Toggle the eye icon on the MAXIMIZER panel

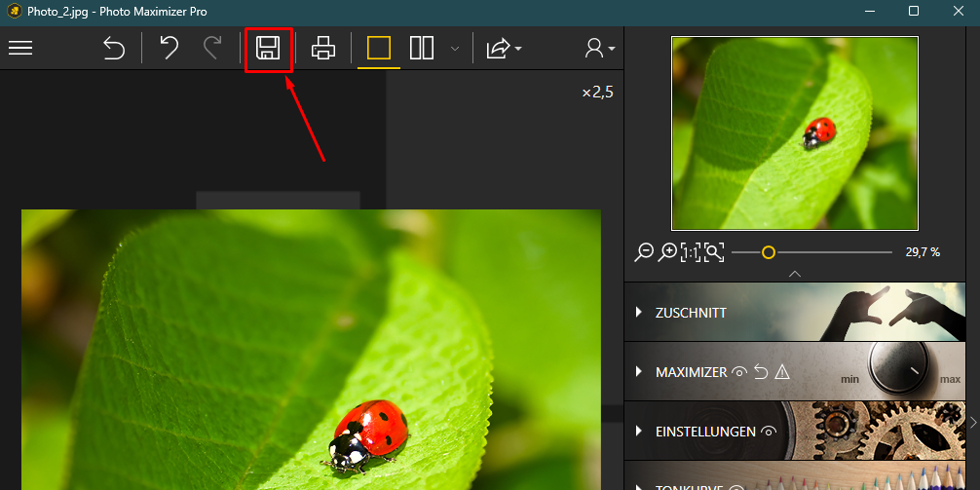(x=739, y=372)
